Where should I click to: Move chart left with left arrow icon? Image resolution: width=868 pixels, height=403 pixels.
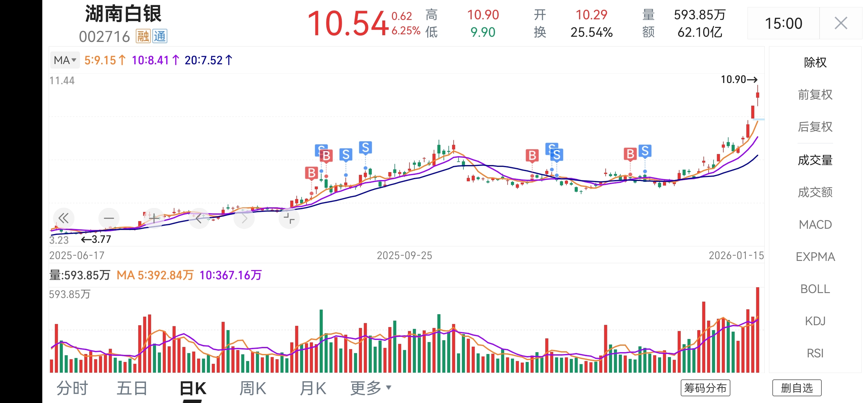199,219
